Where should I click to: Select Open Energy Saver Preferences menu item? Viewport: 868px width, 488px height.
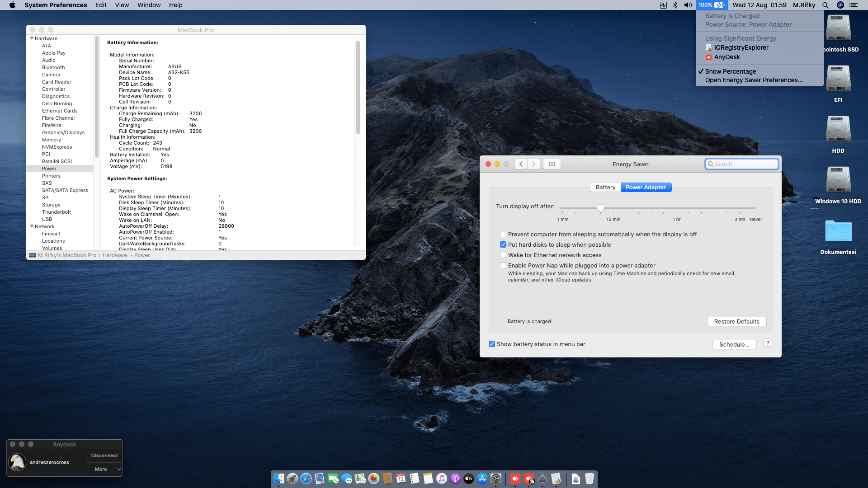tap(754, 80)
